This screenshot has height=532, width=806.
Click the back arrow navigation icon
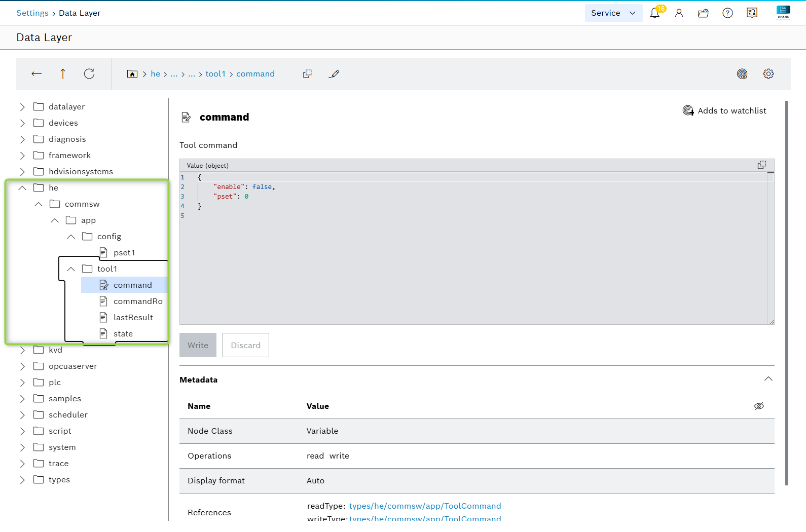click(36, 74)
